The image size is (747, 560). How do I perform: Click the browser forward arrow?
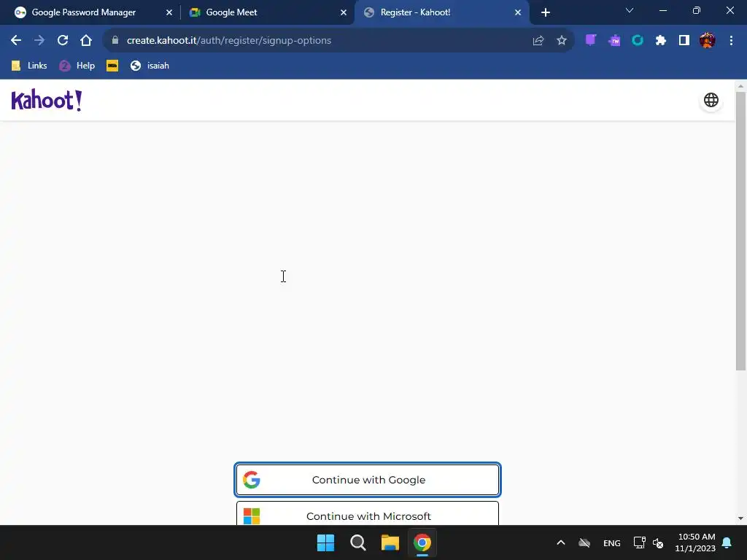tap(39, 41)
